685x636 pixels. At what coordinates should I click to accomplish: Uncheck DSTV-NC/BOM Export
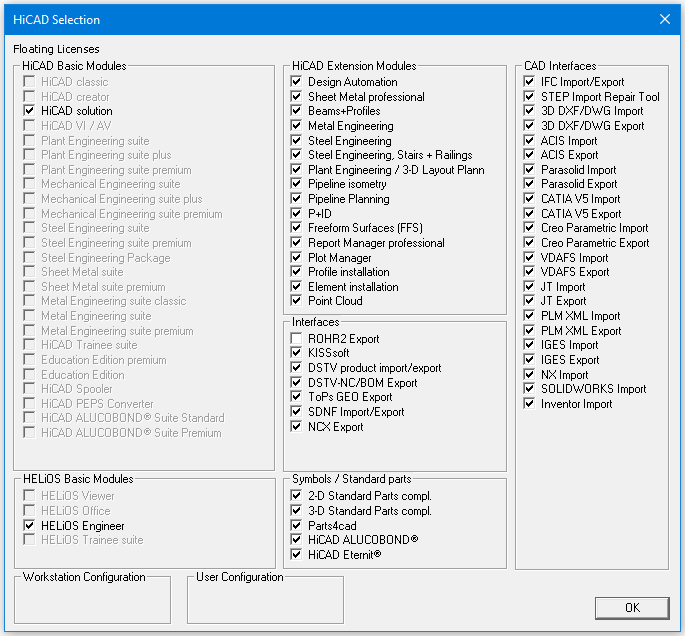point(296,383)
